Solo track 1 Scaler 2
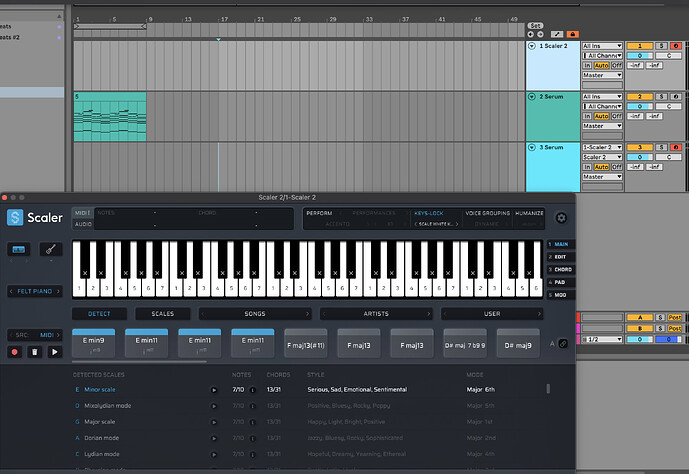This screenshot has width=689, height=474. 661,46
